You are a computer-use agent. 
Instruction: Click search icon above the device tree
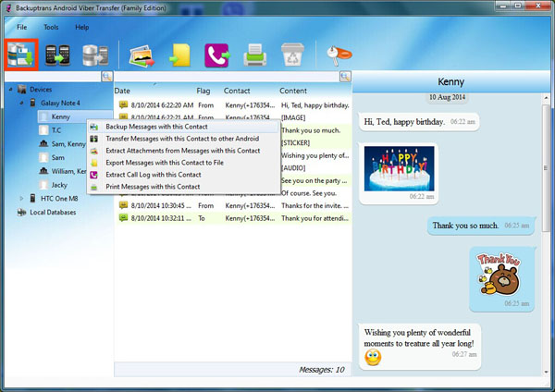(x=107, y=77)
